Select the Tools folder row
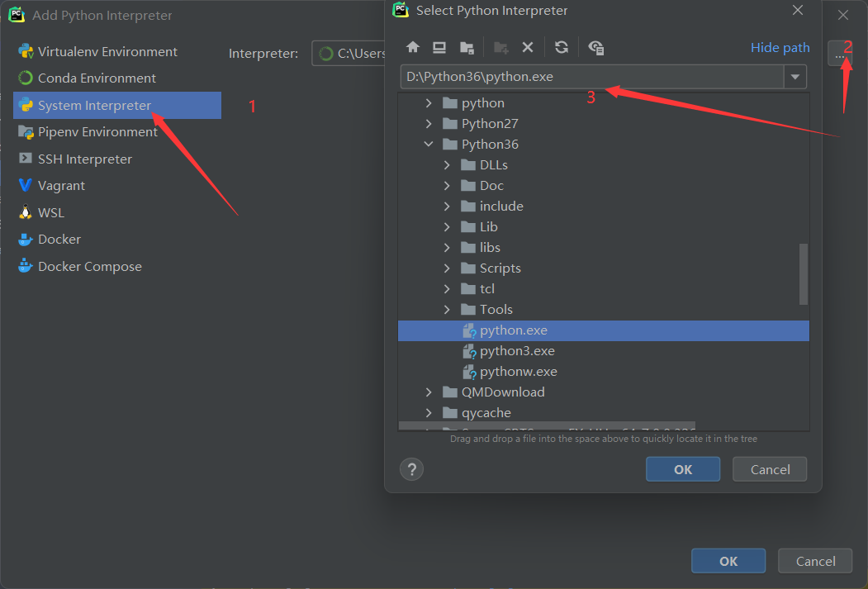 604,310
